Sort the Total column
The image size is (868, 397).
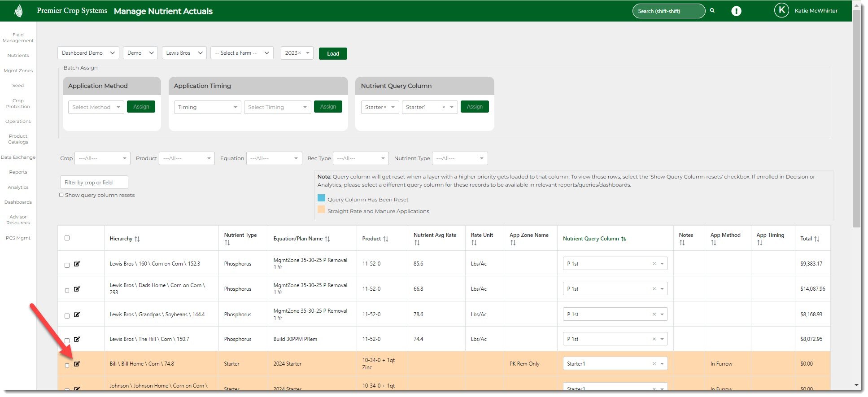tap(816, 239)
